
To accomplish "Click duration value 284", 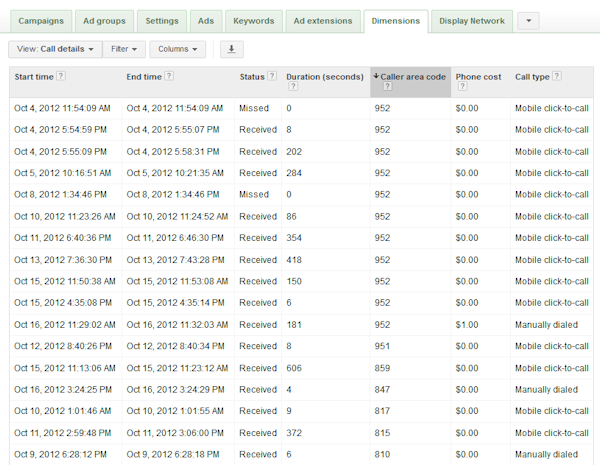I will click(294, 173).
